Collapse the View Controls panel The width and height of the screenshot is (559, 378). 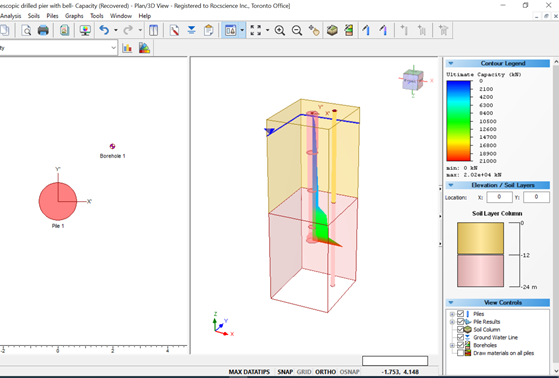click(x=451, y=303)
